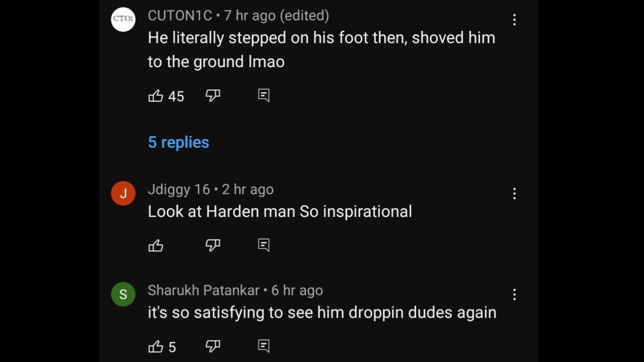Reply to CUTON1C's comment via reply icon
This screenshot has width=644, height=362.
click(264, 95)
